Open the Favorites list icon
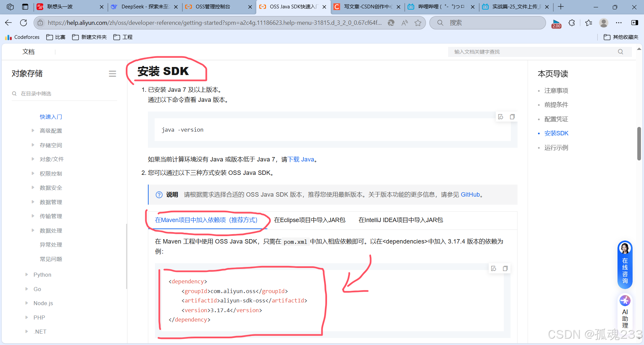This screenshot has height=345, width=644. coord(588,23)
